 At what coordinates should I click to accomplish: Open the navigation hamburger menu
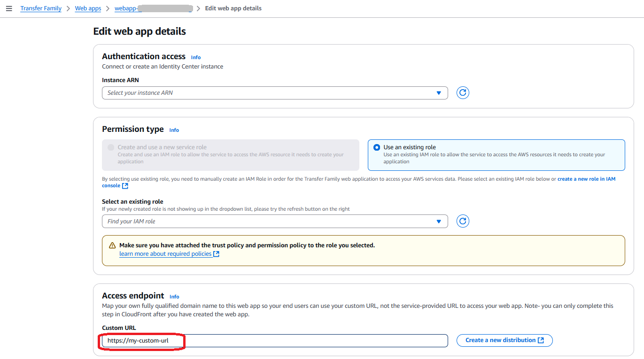tap(9, 8)
